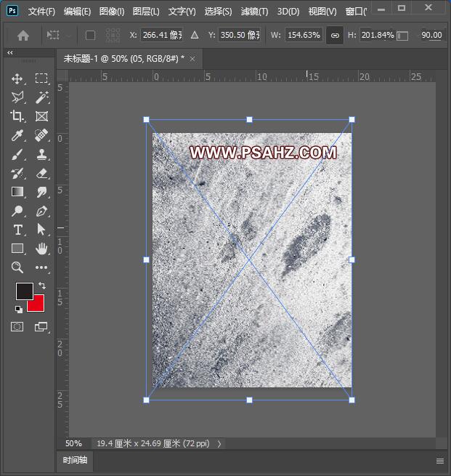Select the Zoom tool
The width and height of the screenshot is (451, 476).
click(x=17, y=267)
